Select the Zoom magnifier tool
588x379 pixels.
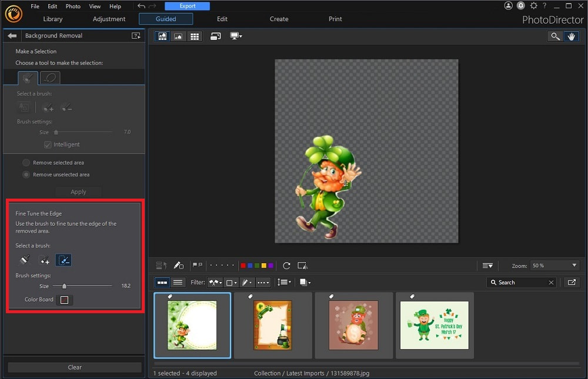pos(555,36)
